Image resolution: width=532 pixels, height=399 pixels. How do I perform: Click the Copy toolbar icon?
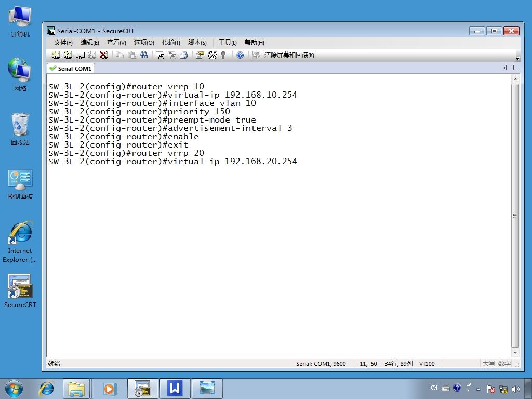pos(120,55)
